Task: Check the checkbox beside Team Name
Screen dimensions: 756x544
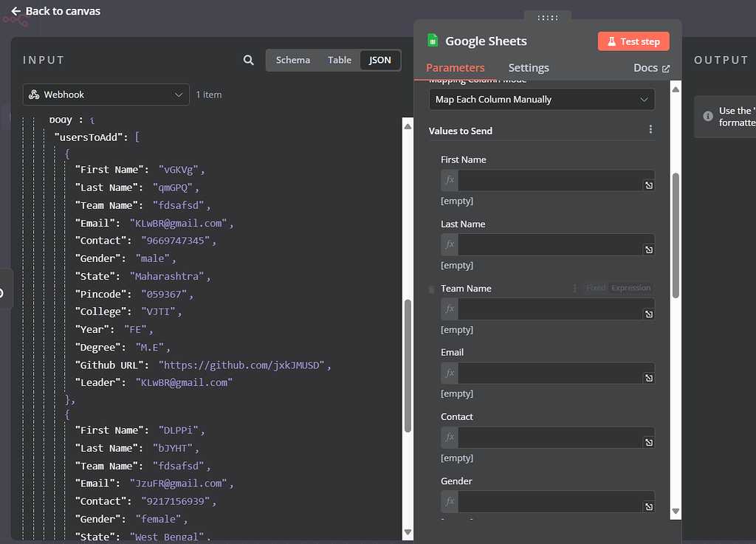Action: (431, 289)
